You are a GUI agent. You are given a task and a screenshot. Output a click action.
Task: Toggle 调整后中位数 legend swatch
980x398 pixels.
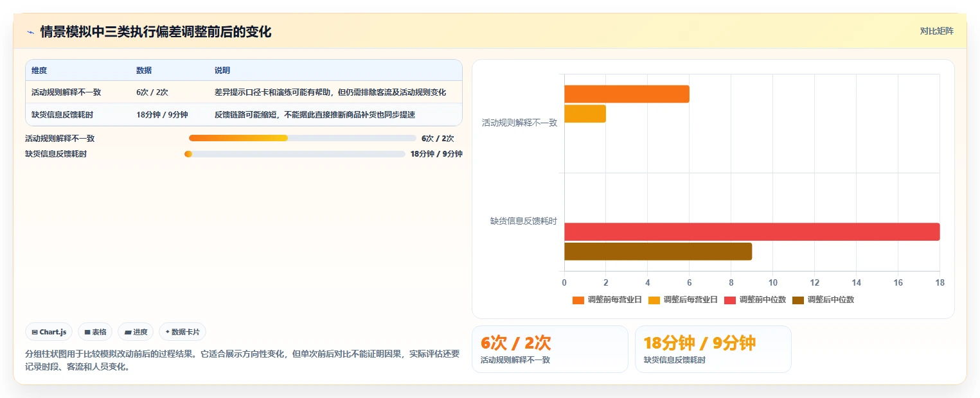[798, 300]
